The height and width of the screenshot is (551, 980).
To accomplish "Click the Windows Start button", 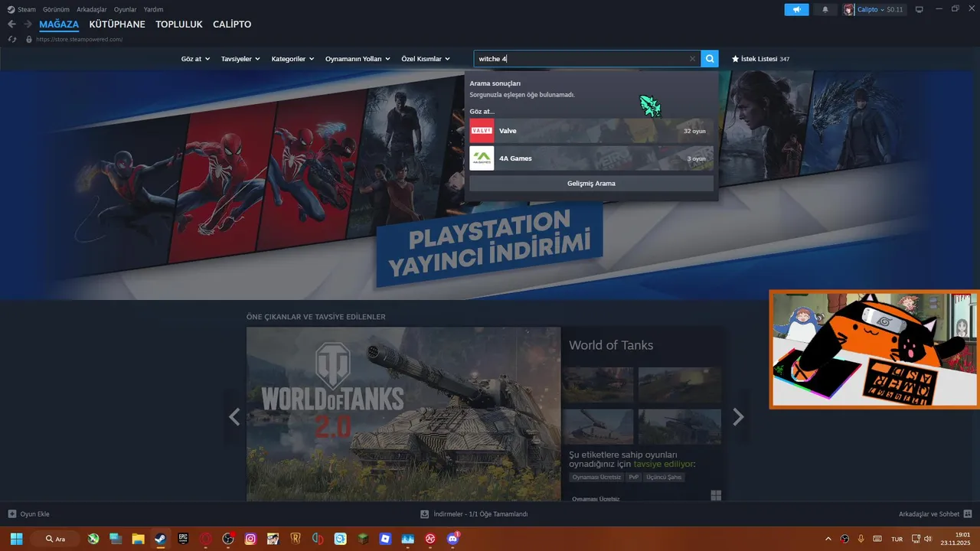I will pyautogui.click(x=16, y=539).
